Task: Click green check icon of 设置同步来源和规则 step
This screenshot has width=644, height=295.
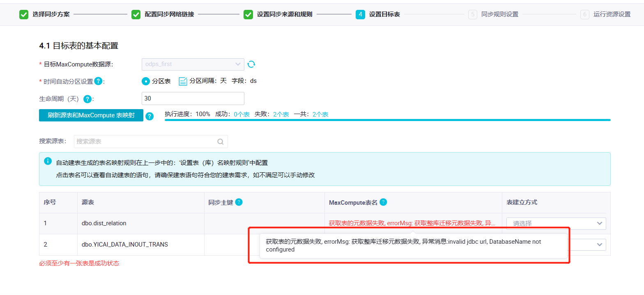Action: tap(248, 14)
